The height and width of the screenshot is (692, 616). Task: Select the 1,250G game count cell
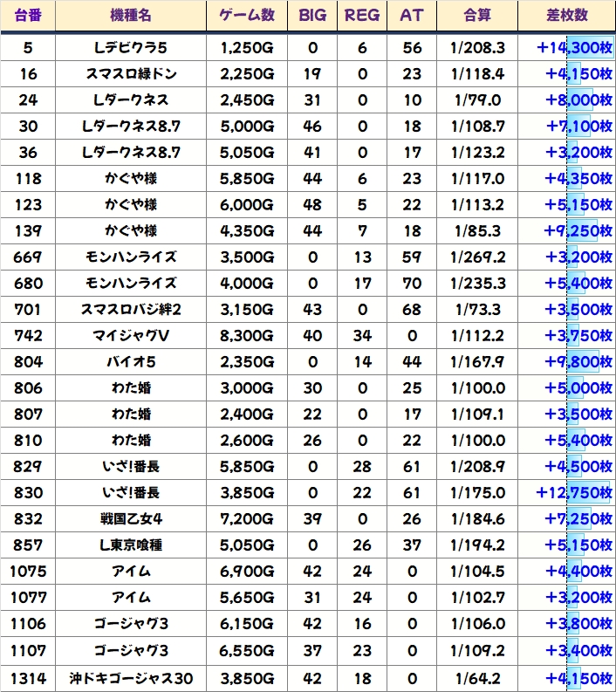click(247, 48)
